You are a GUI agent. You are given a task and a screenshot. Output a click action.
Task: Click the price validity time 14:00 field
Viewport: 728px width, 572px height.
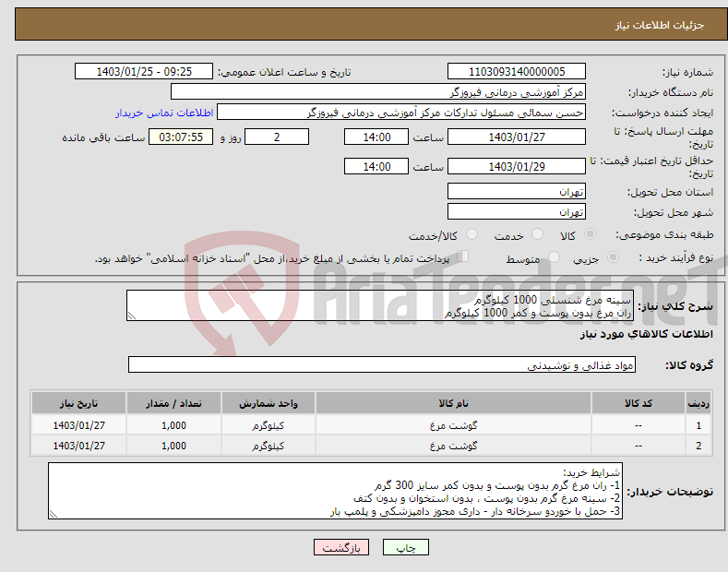click(376, 166)
